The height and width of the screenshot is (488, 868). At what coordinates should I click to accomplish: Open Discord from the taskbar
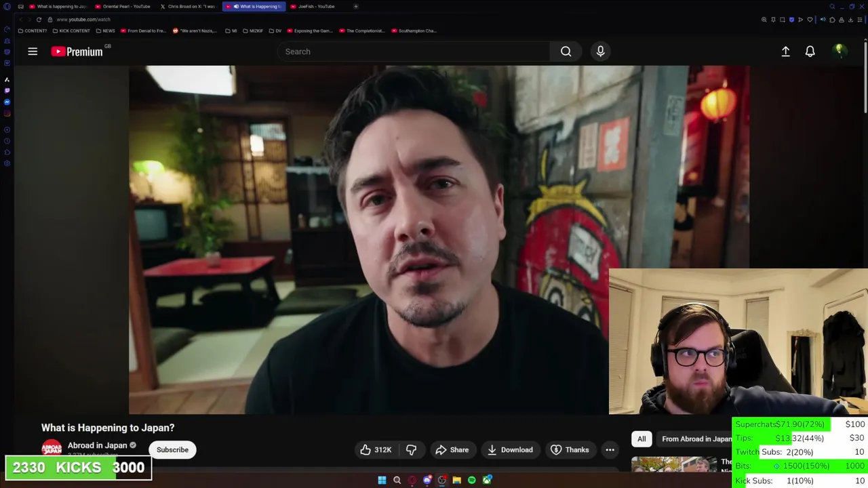427,480
